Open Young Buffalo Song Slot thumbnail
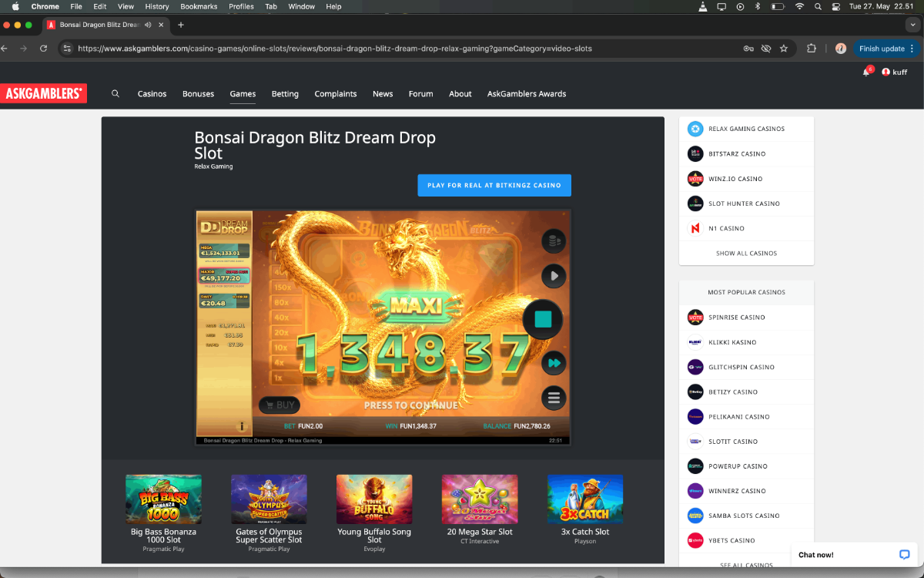924x578 pixels. tap(374, 499)
